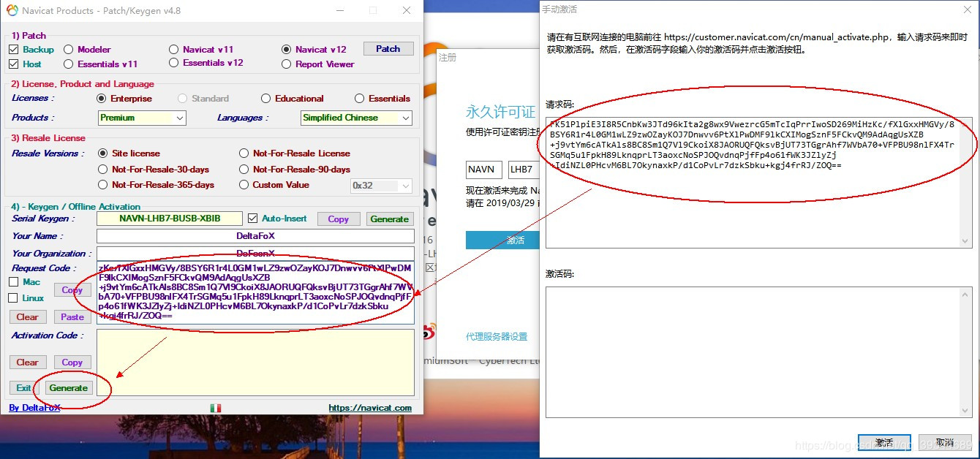Copy the serial keygen value

pos(339,219)
